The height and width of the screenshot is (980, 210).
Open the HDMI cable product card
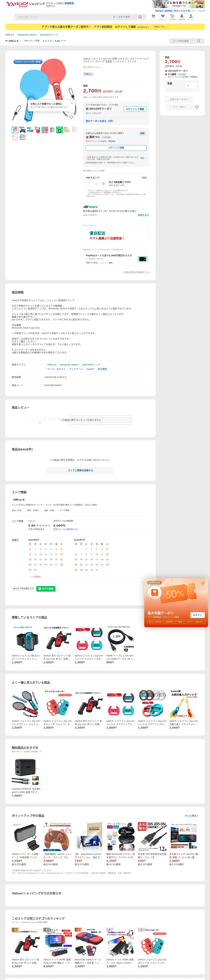120,645
